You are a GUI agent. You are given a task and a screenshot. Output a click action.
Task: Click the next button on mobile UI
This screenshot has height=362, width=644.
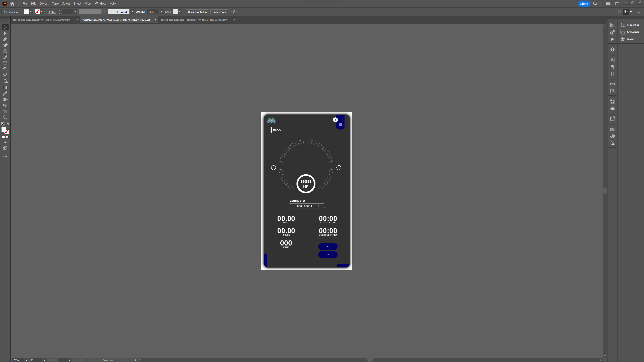(328, 246)
